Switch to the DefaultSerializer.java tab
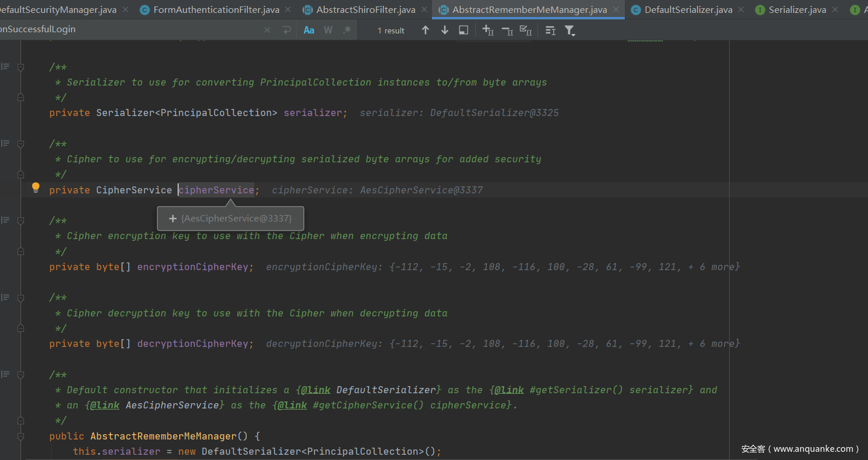 click(688, 9)
